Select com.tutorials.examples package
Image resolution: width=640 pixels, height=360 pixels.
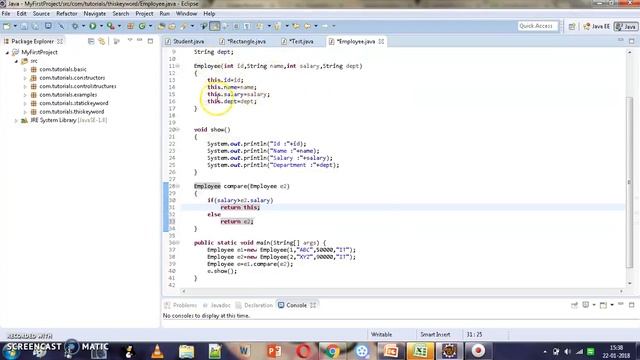(68, 95)
